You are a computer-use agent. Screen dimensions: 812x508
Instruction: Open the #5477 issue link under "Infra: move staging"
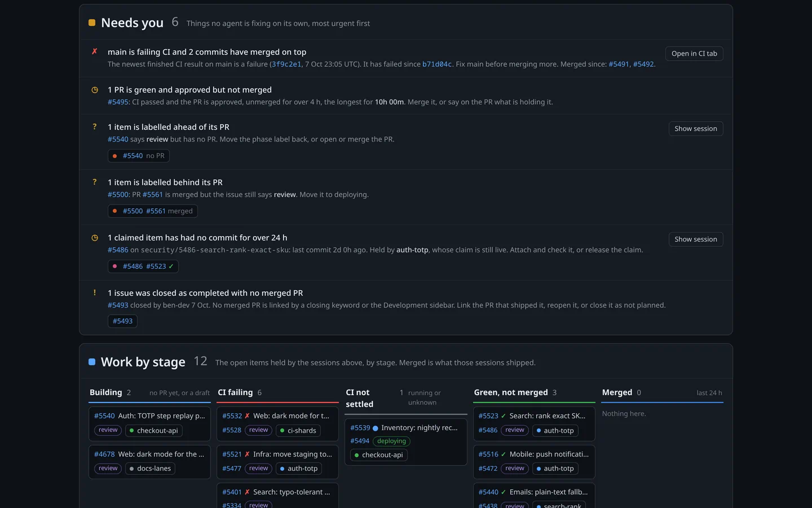(x=232, y=468)
